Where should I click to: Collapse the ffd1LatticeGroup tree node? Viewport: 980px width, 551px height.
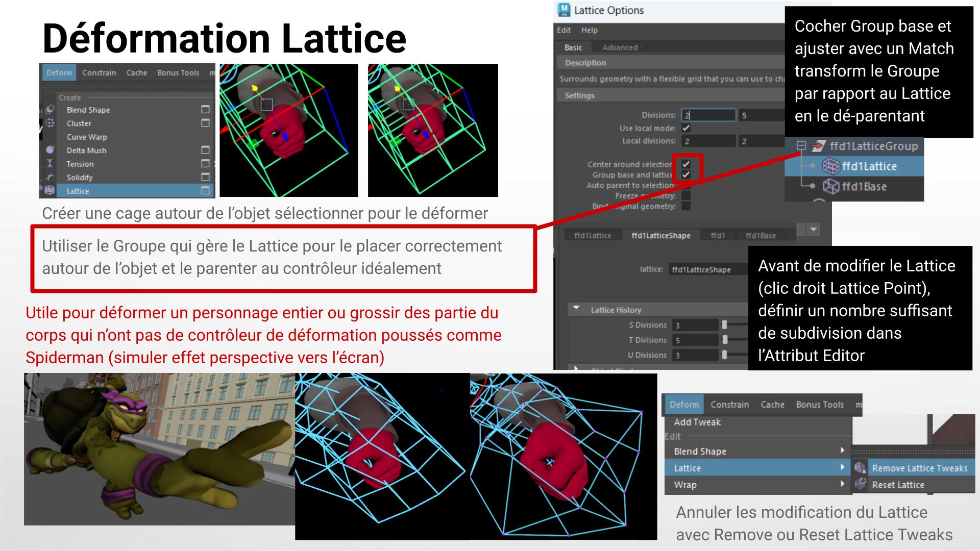point(801,146)
